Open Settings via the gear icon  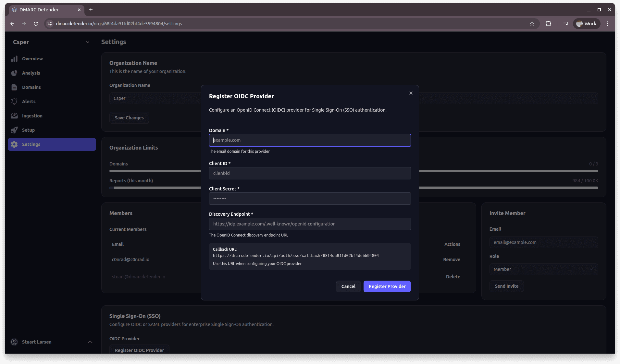15,144
